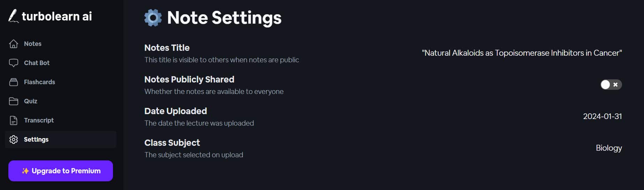644x190 pixels.
Task: Click the Notes home icon
Action: pos(14,44)
